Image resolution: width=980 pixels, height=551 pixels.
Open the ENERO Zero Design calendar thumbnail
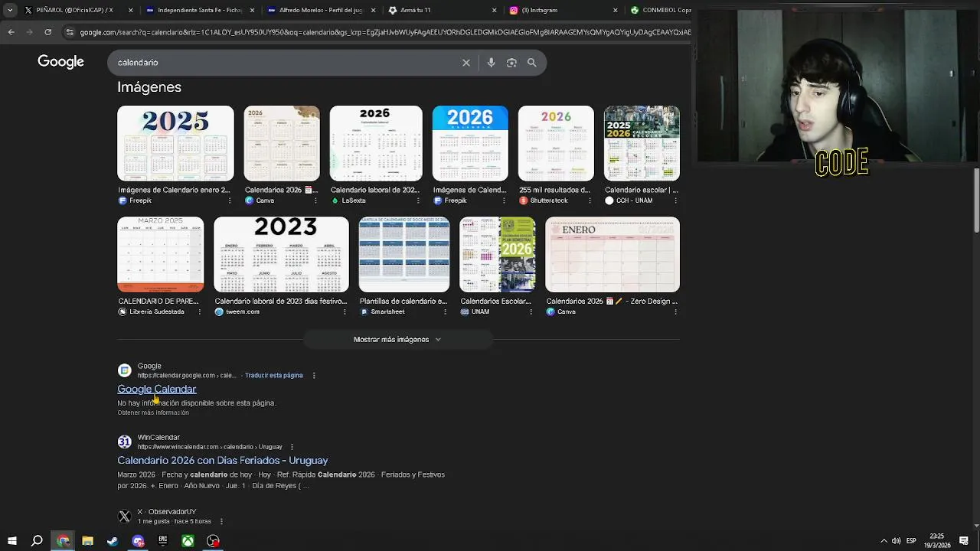pyautogui.click(x=612, y=254)
